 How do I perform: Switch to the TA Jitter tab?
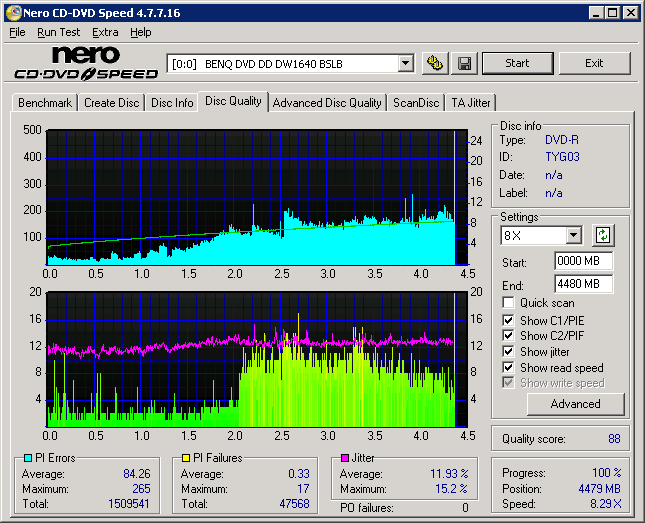coord(470,102)
